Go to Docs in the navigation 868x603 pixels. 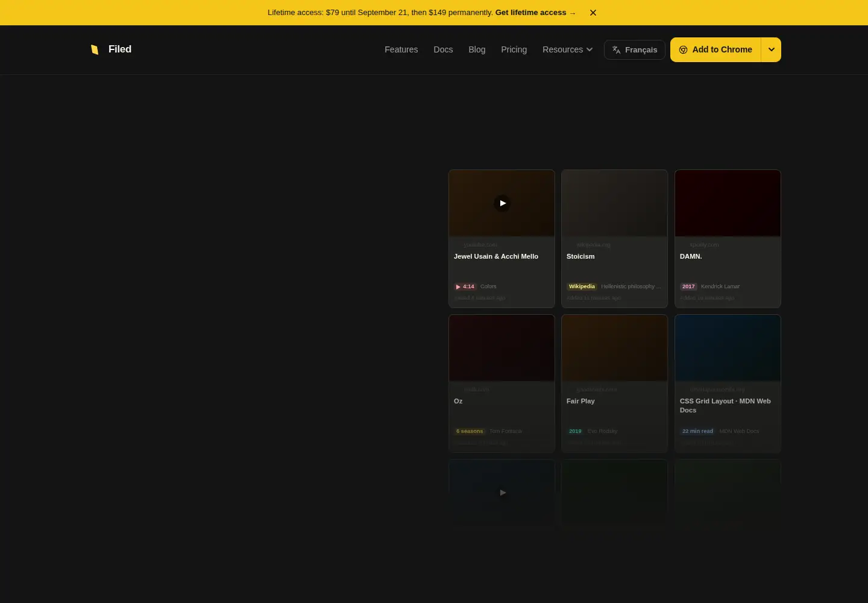click(x=443, y=49)
